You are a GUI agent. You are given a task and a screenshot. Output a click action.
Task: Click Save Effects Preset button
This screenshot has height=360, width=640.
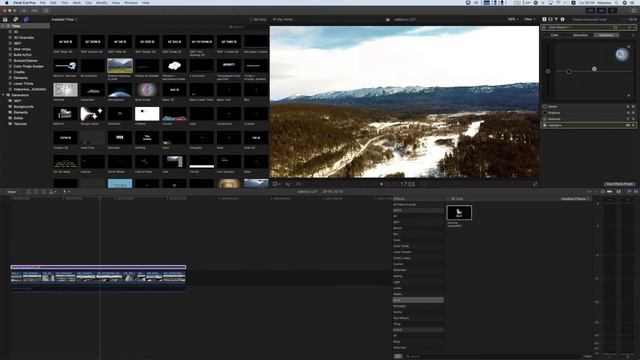(x=620, y=184)
